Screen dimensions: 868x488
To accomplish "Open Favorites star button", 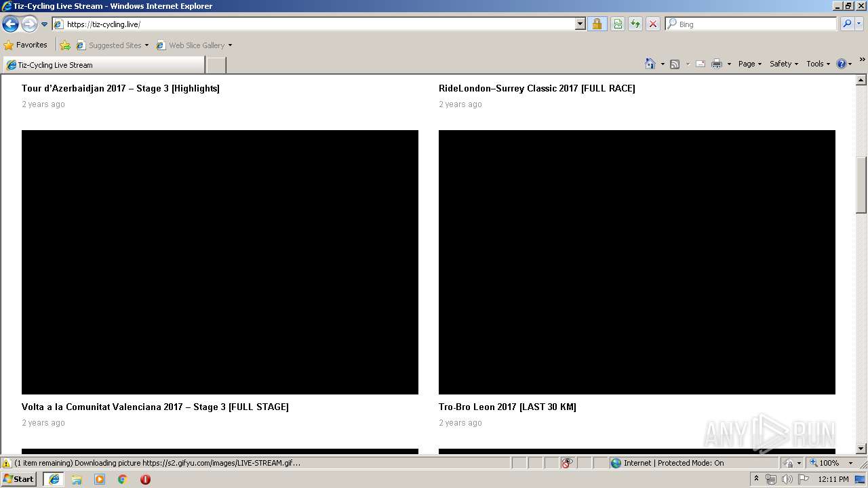I will point(26,45).
